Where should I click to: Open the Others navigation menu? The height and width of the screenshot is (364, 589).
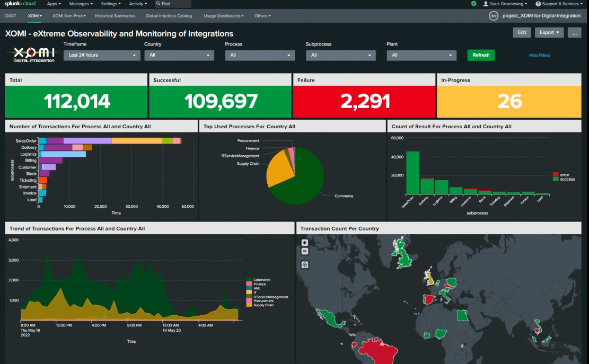(x=262, y=16)
